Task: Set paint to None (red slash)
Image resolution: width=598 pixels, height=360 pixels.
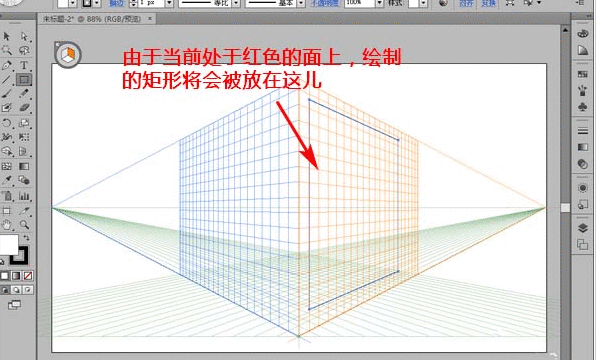Action: point(28,276)
